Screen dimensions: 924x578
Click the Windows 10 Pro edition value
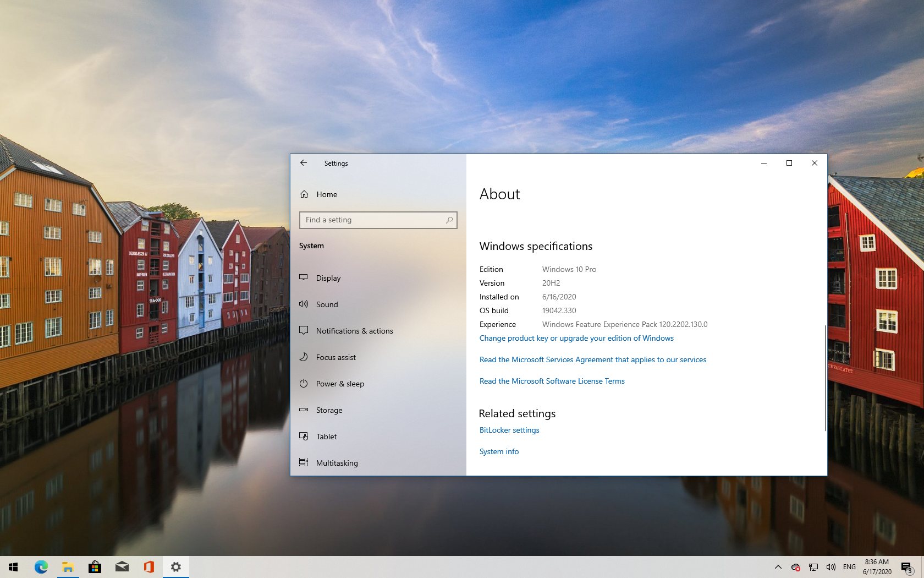point(569,269)
